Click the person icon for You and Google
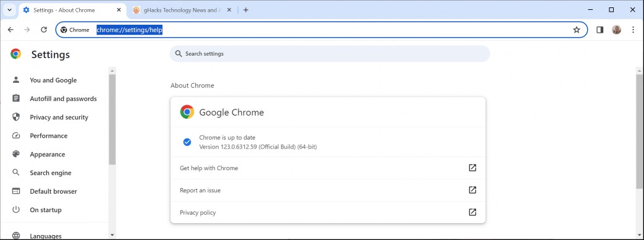 (16, 80)
